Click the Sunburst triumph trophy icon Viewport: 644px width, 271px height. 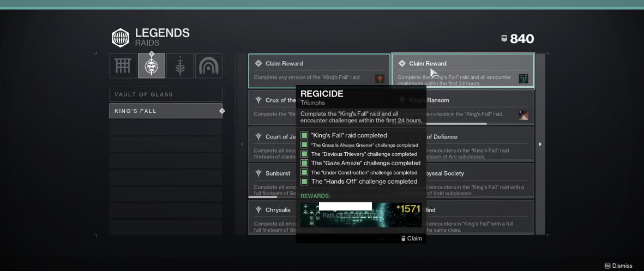[258, 173]
